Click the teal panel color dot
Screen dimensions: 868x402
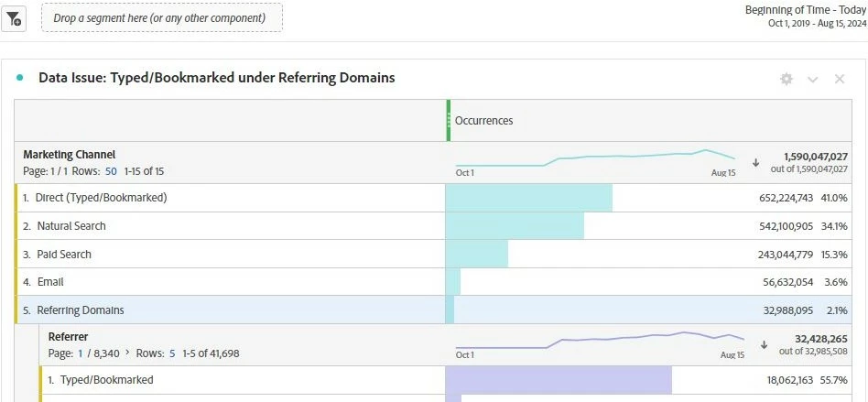[20, 78]
